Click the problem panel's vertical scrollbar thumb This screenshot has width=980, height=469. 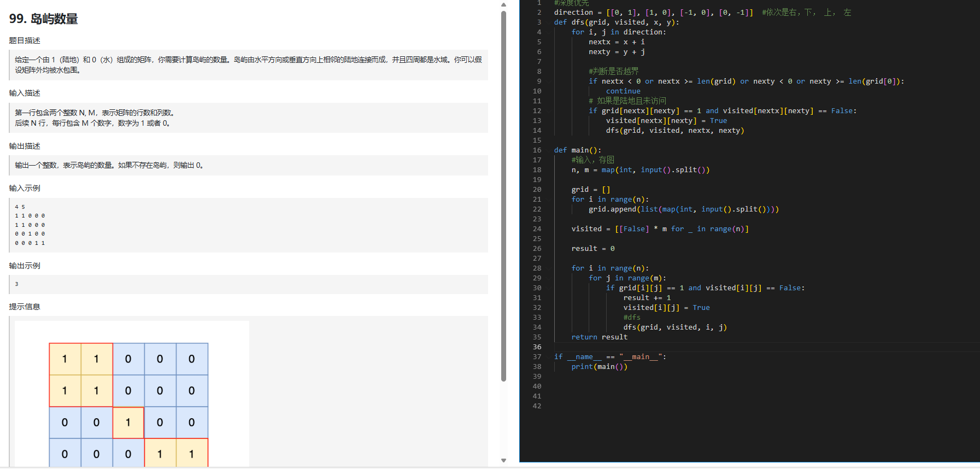point(503,196)
